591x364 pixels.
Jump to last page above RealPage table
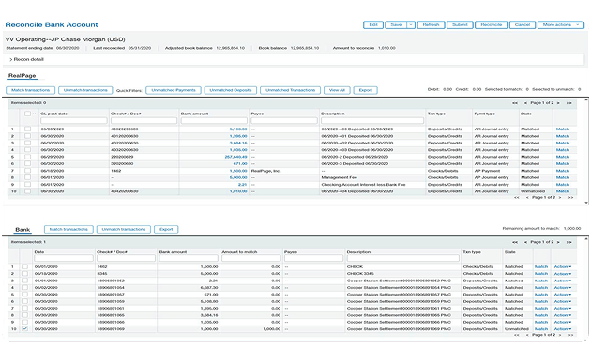coord(569,103)
